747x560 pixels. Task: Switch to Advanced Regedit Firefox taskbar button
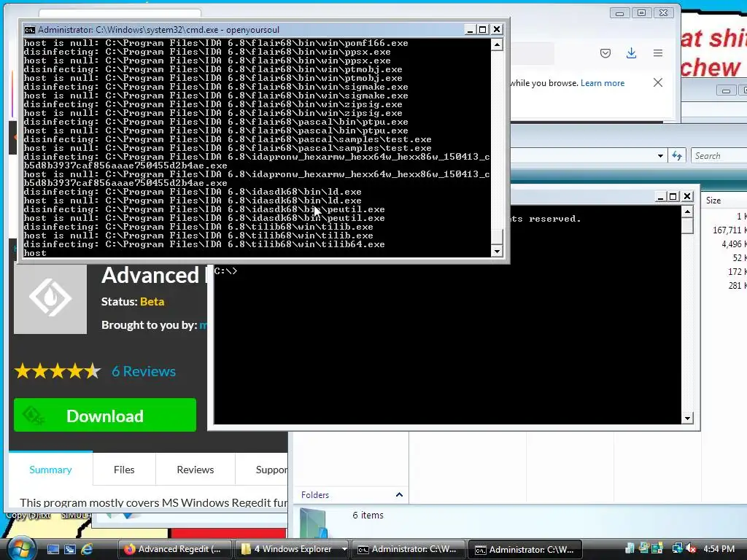pyautogui.click(x=174, y=550)
